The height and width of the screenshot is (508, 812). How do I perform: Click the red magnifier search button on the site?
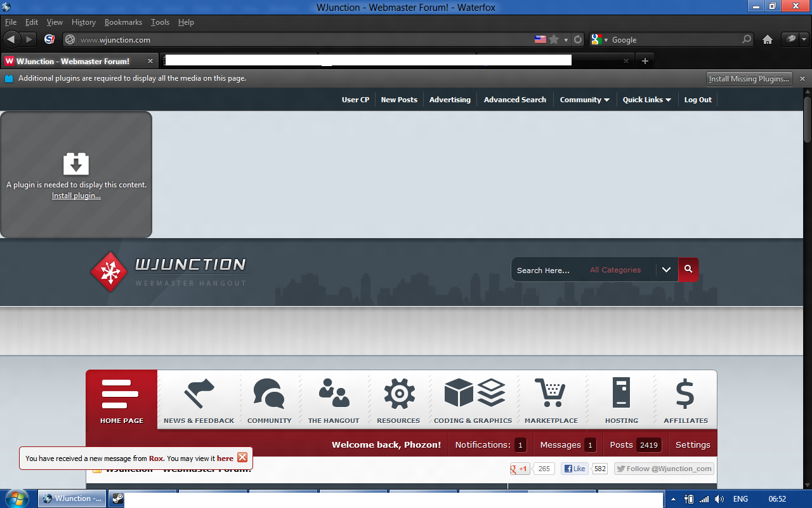tap(688, 269)
